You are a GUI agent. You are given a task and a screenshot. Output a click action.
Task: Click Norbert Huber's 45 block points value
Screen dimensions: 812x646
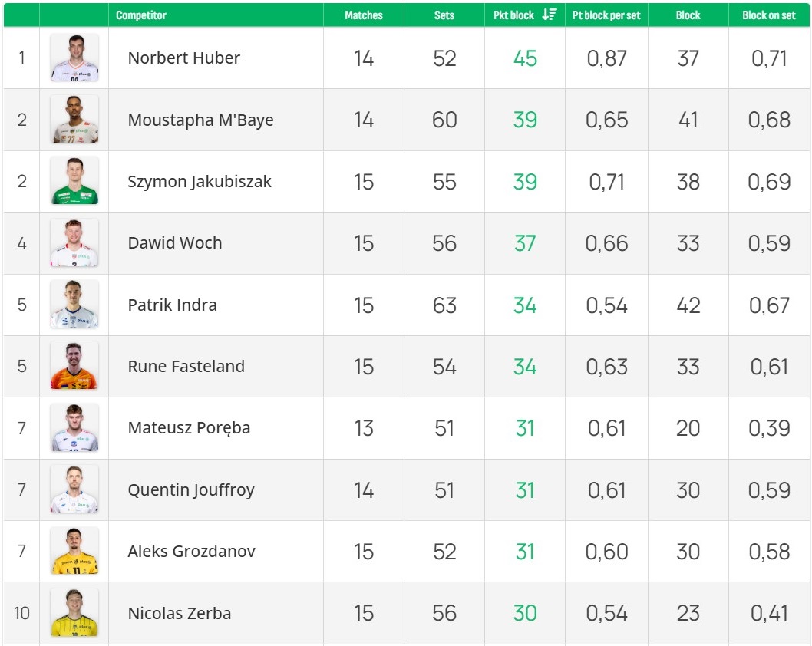[525, 58]
